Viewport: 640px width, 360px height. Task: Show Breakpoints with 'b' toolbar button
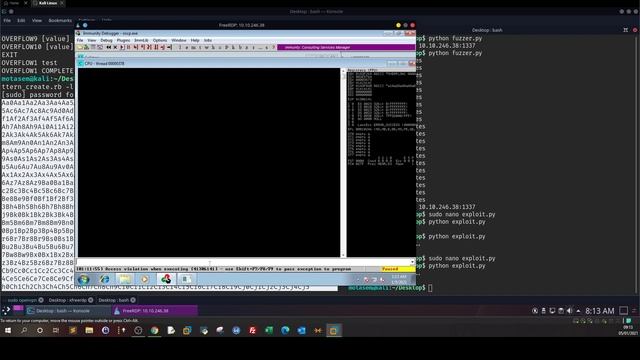[x=240, y=47]
